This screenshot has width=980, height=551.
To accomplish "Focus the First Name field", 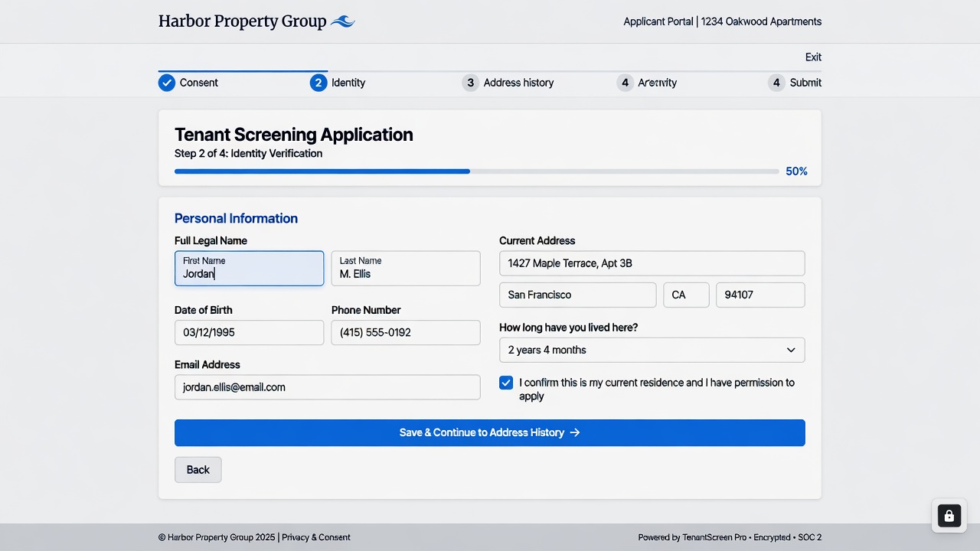I will tap(250, 269).
